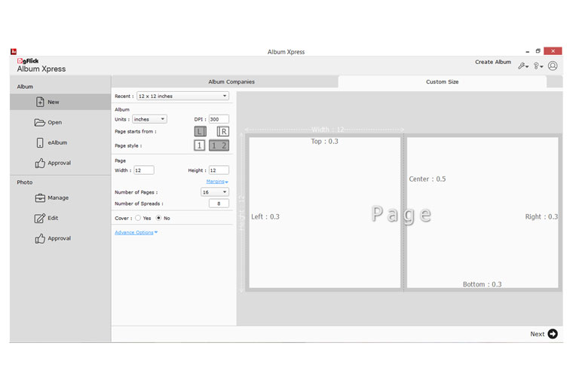Open existing album via Open folder icon

click(39, 122)
